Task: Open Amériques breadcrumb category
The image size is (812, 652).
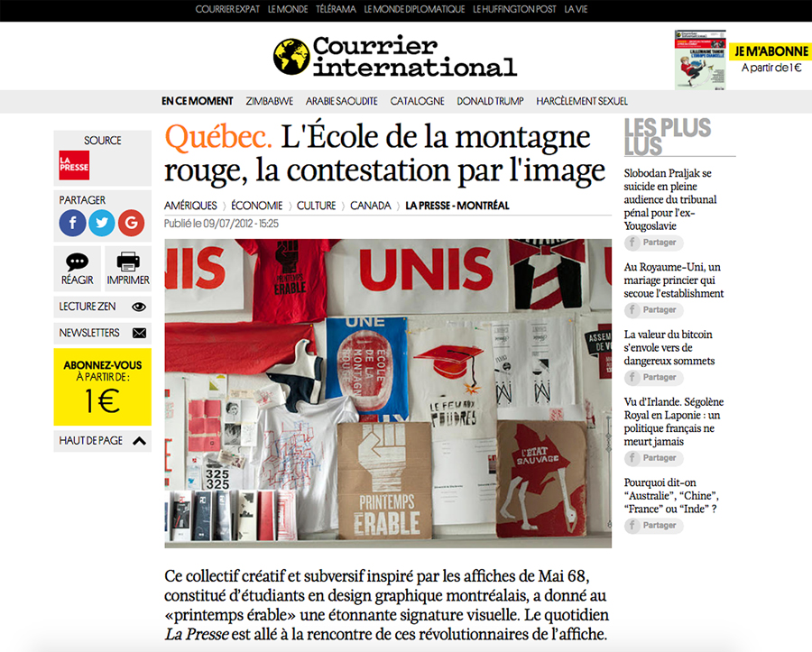Action: click(190, 206)
